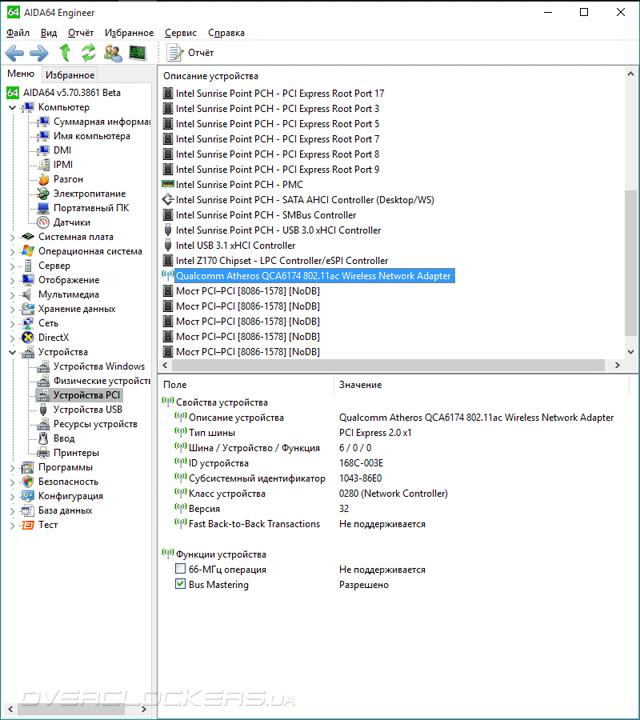Click the green monitor graph toolbar icon

tap(137, 53)
